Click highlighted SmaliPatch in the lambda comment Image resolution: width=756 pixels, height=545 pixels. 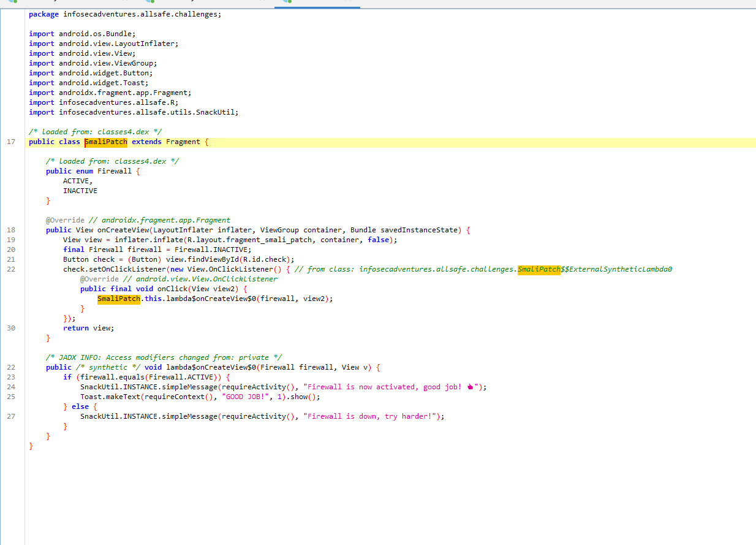click(x=539, y=269)
